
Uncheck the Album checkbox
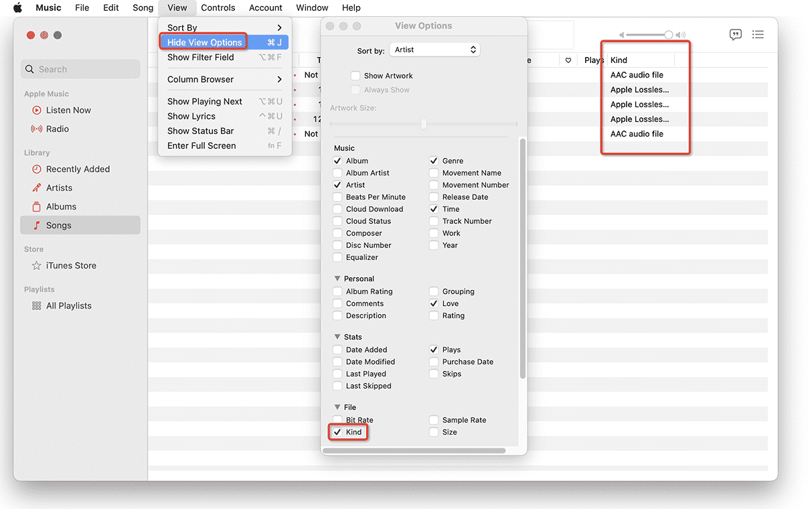click(x=337, y=161)
